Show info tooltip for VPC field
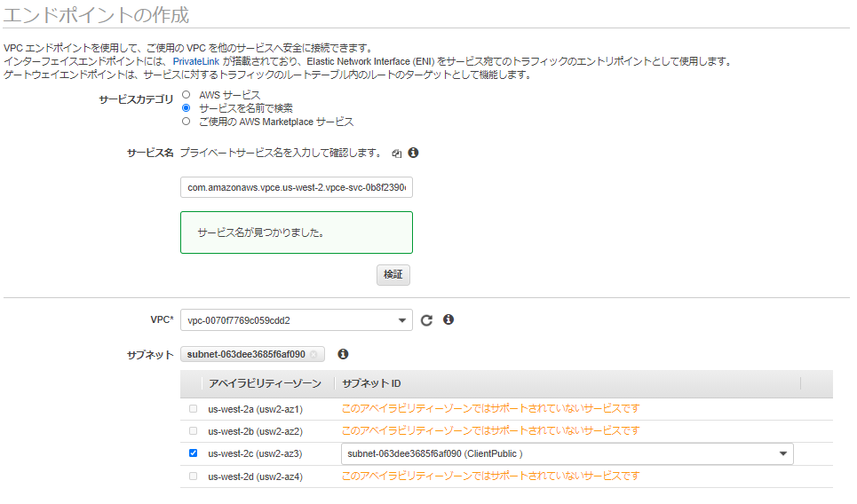Screen dimensions: 857x504 point(448,319)
